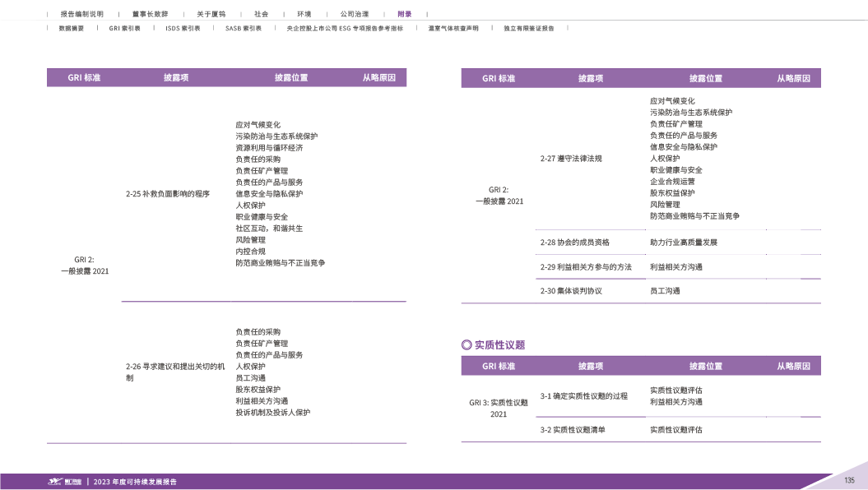The image size is (868, 490).
Task: Click the 社区互动，和谐共生 link
Action: tap(269, 229)
